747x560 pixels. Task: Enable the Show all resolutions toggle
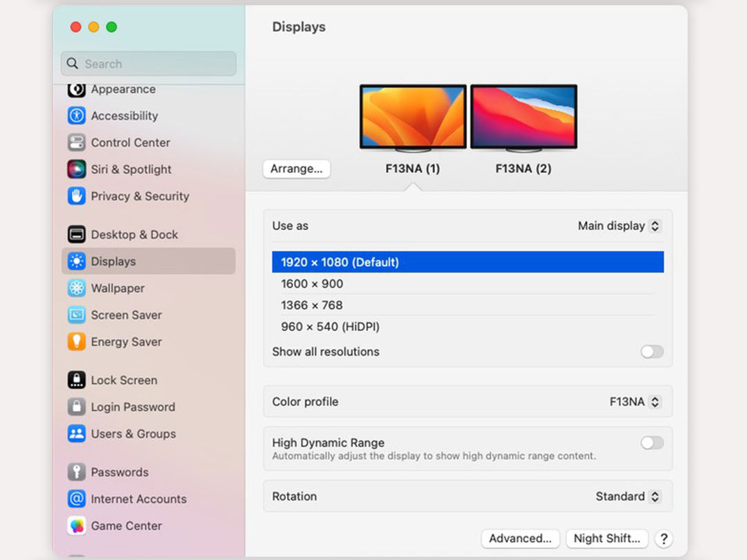pyautogui.click(x=652, y=352)
